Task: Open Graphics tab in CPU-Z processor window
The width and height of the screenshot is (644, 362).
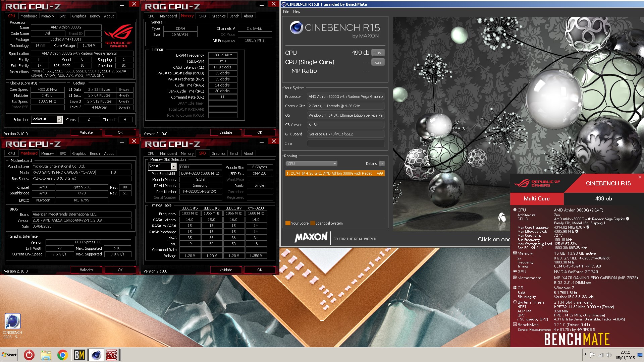Action: pyautogui.click(x=79, y=16)
